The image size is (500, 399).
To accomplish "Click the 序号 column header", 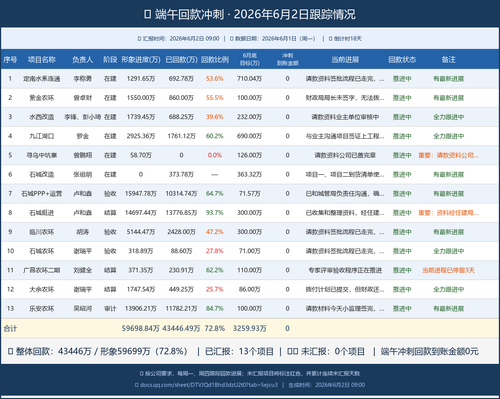I will [x=10, y=60].
